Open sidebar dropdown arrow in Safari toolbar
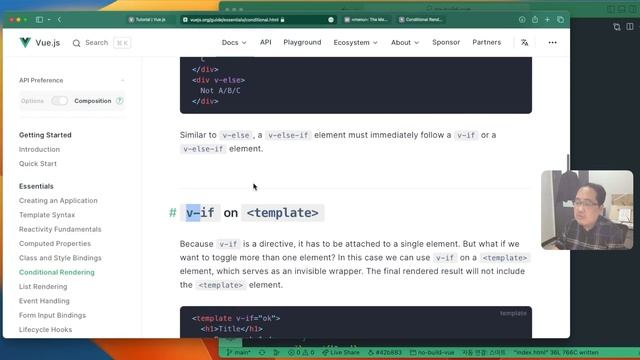The image size is (640, 360). tap(49, 20)
